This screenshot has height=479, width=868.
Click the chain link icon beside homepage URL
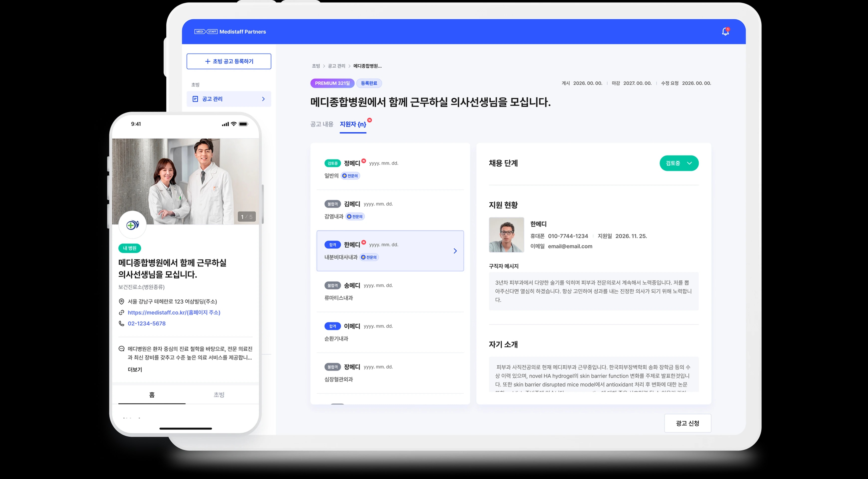coord(122,313)
